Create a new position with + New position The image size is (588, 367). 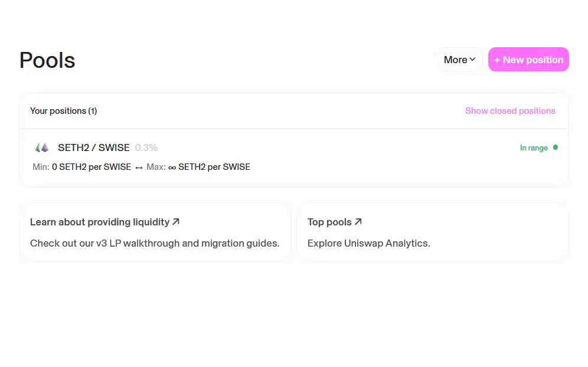click(x=528, y=60)
